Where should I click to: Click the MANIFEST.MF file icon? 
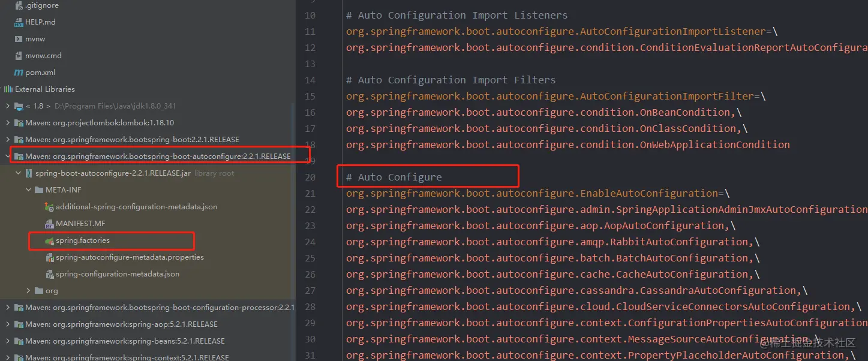50,224
